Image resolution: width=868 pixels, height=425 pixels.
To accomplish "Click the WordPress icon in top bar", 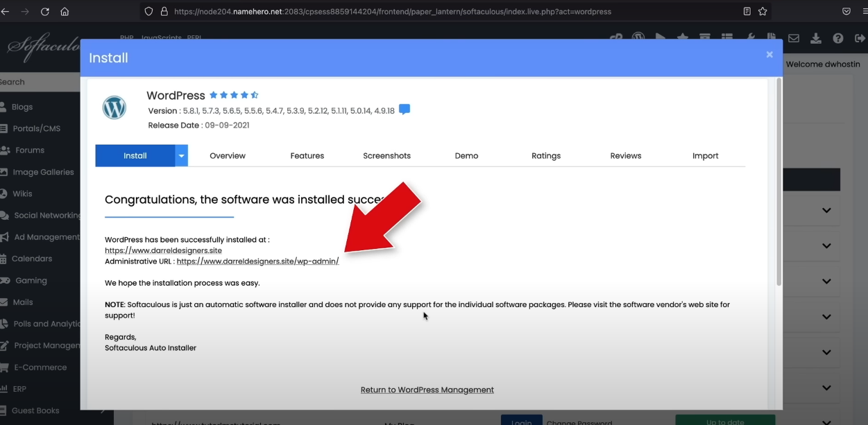I will click(x=638, y=37).
